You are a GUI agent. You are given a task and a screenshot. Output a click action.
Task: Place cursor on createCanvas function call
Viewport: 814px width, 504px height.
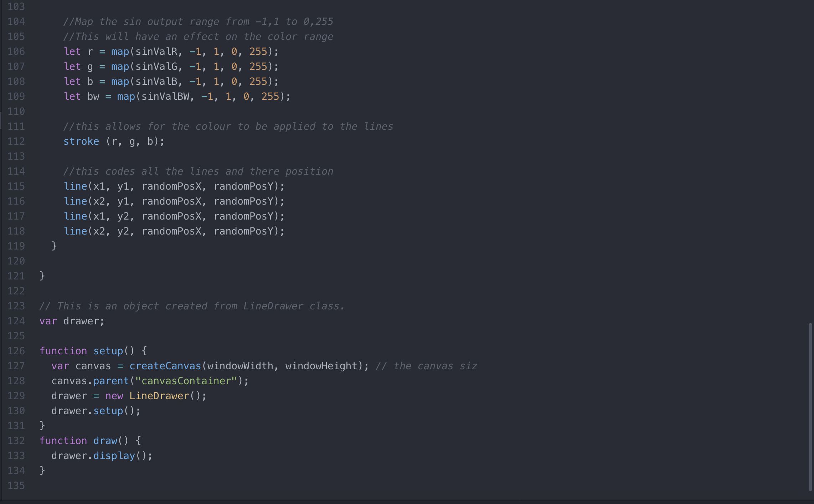pyautogui.click(x=165, y=366)
